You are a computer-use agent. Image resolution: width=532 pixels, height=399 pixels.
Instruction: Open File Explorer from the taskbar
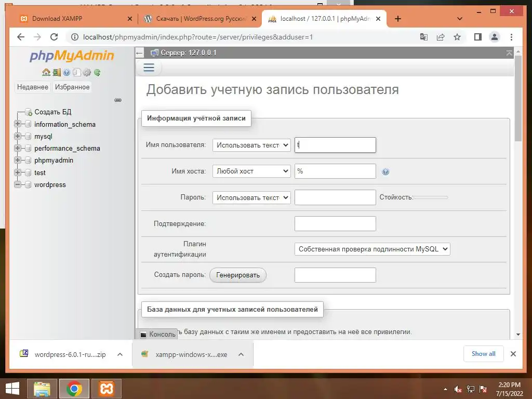pyautogui.click(x=42, y=389)
